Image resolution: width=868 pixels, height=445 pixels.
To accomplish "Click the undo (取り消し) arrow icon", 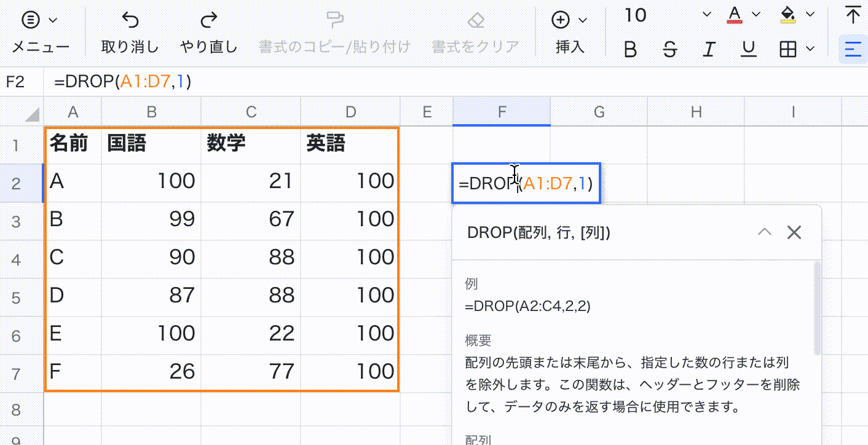I will pos(130,20).
